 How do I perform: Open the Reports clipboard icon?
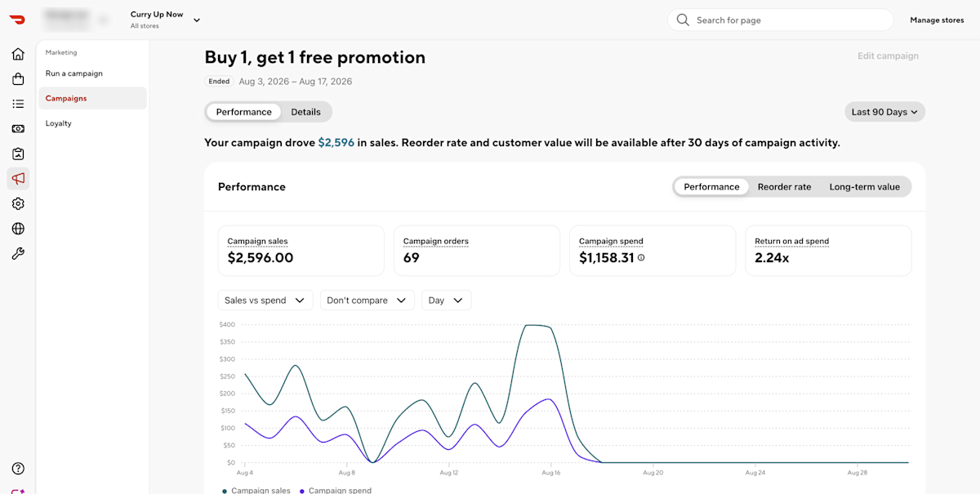[x=18, y=154]
